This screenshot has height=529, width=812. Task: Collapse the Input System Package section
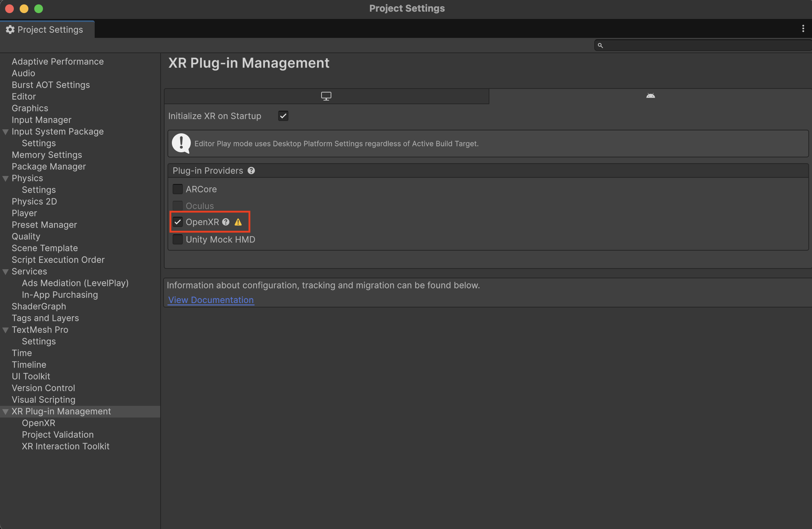click(x=5, y=132)
